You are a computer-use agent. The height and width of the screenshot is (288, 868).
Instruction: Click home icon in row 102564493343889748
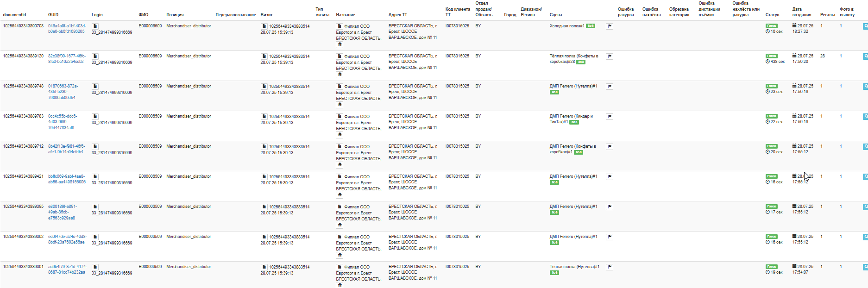(x=340, y=105)
